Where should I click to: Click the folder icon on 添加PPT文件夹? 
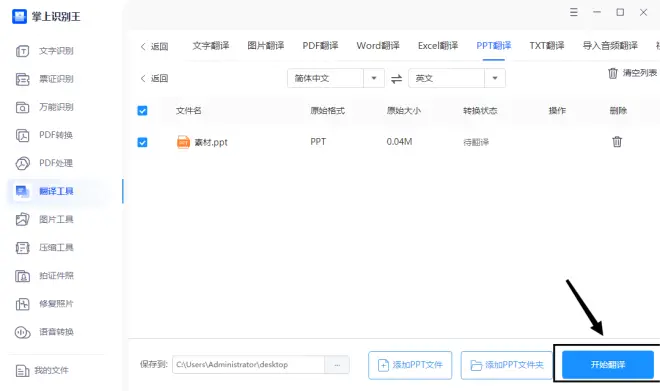[476, 365]
